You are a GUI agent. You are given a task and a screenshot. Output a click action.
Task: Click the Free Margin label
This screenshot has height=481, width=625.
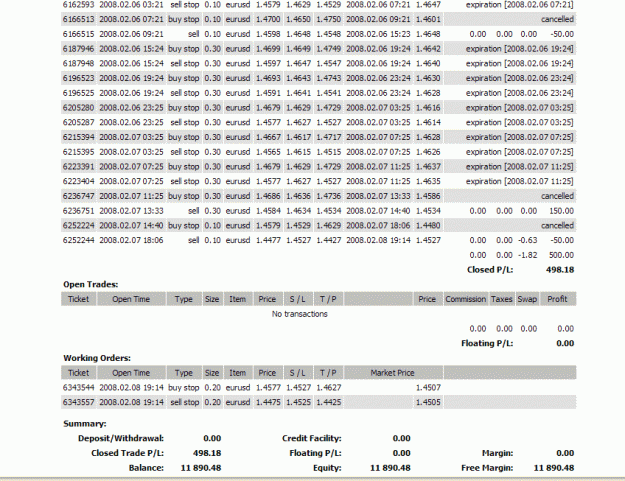tap(487, 468)
